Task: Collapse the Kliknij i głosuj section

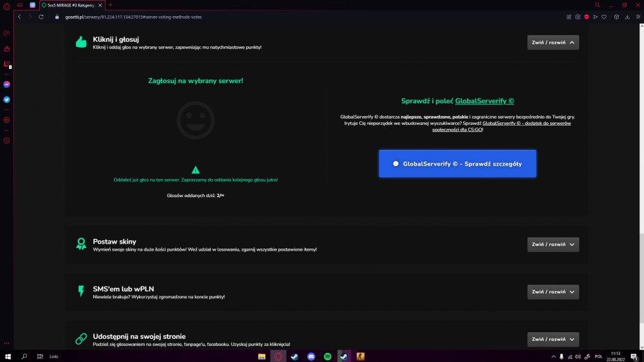Action: [553, 43]
